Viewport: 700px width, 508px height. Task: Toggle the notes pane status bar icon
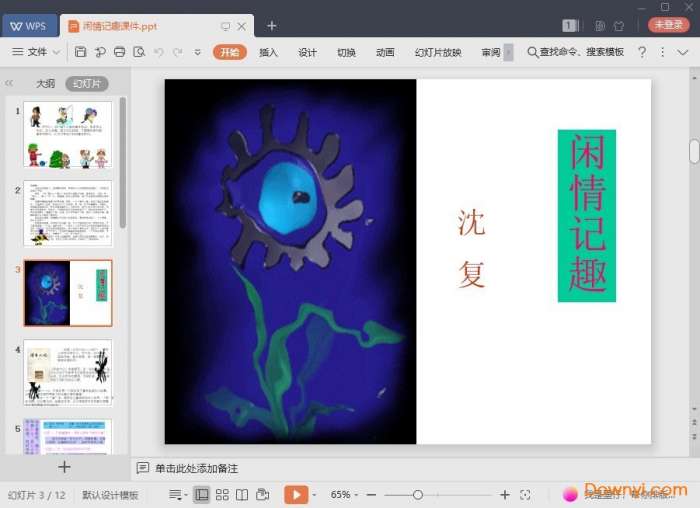coord(175,495)
